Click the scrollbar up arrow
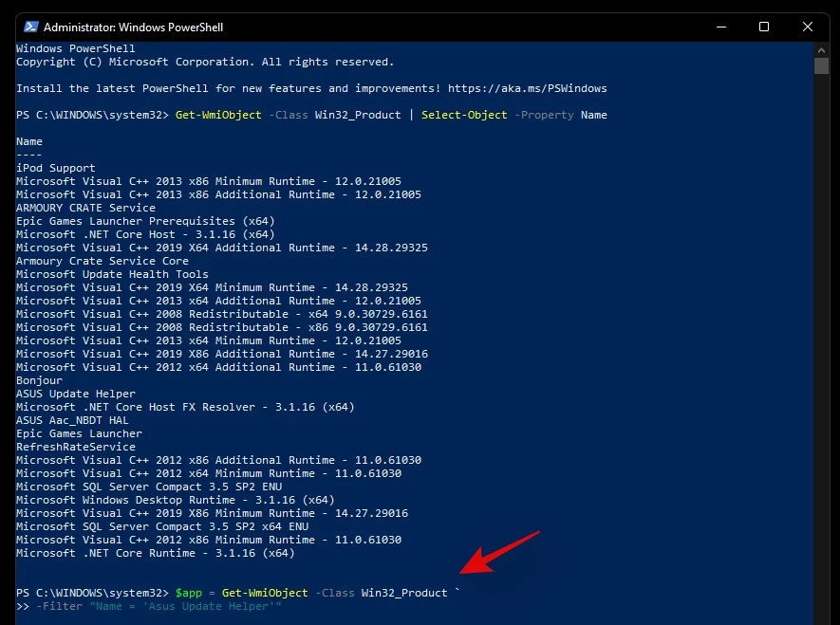This screenshot has width=840, height=625. (x=821, y=49)
